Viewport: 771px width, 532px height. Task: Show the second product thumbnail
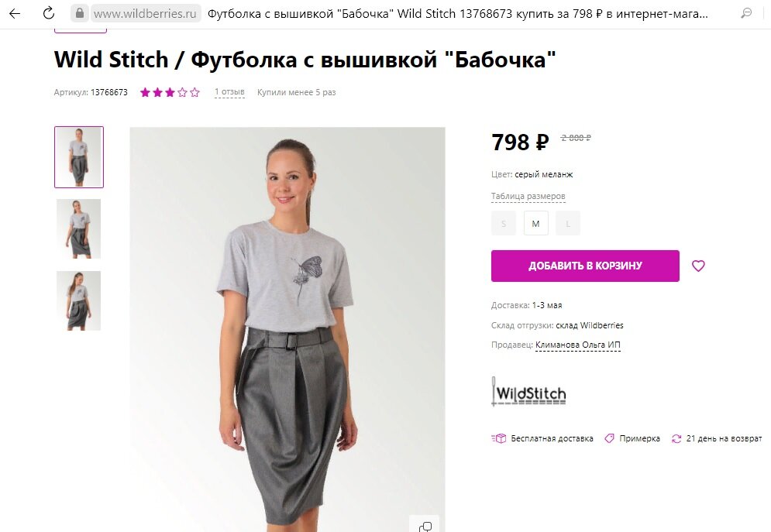[79, 229]
